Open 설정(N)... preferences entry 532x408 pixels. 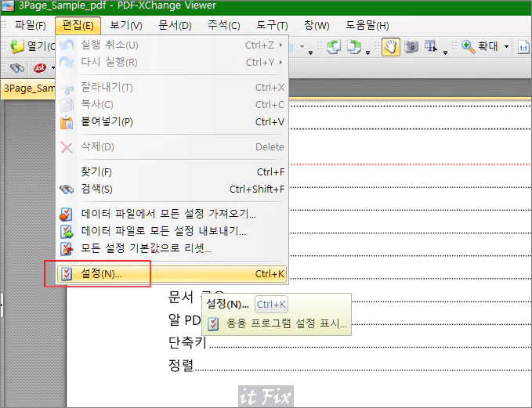pyautogui.click(x=172, y=273)
